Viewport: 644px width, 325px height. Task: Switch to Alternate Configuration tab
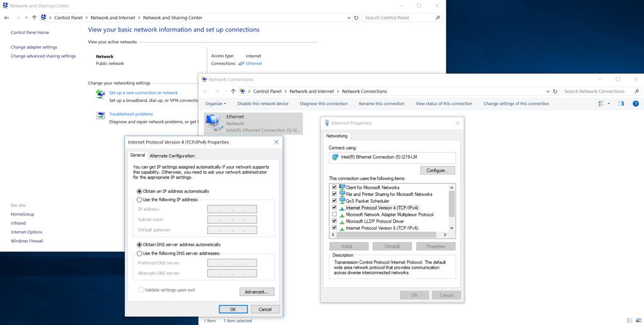click(172, 156)
